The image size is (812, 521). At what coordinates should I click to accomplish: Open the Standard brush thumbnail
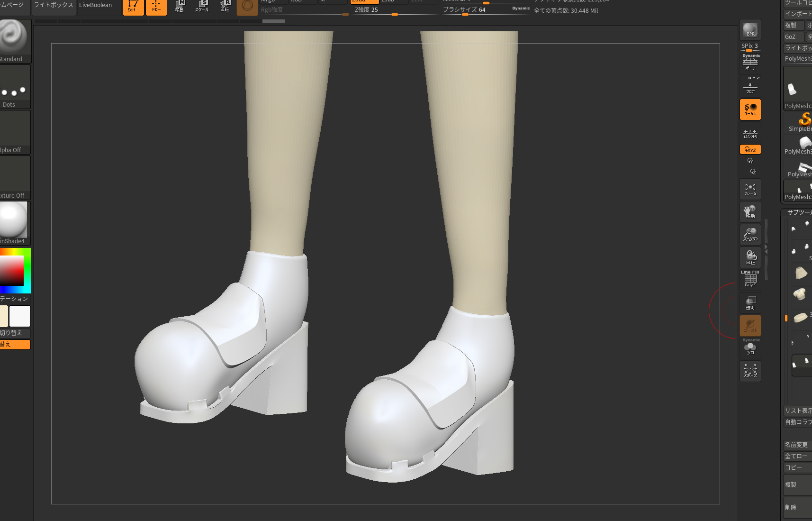pyautogui.click(x=14, y=41)
